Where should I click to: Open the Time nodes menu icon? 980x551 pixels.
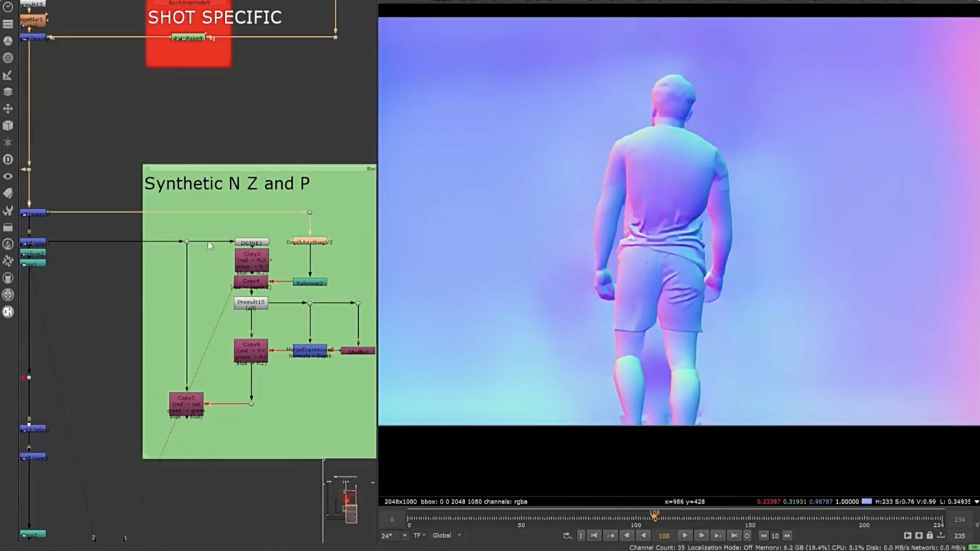8,7
